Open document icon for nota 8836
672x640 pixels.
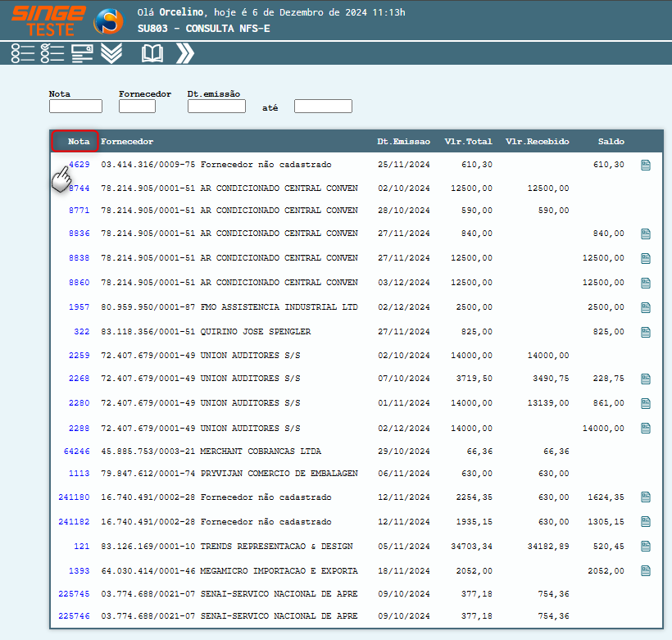click(646, 234)
